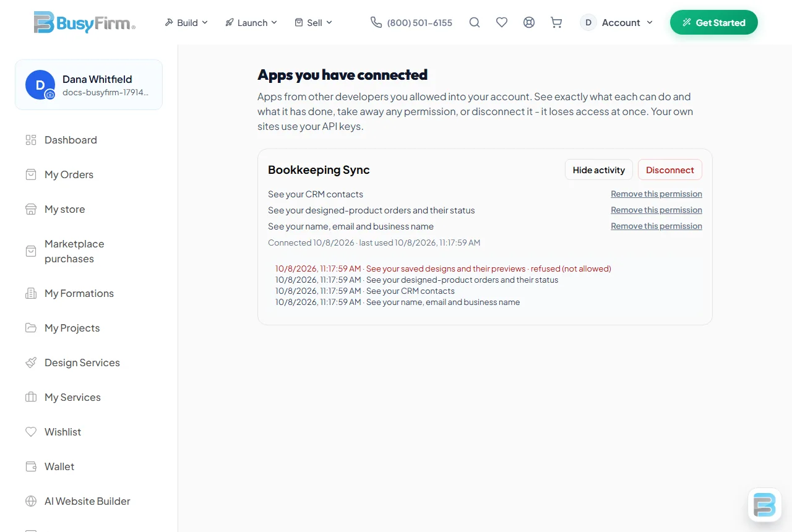Screen dimensions: 792x532
Task: Click the Bookkeeping Sync app title
Action: pyautogui.click(x=319, y=169)
